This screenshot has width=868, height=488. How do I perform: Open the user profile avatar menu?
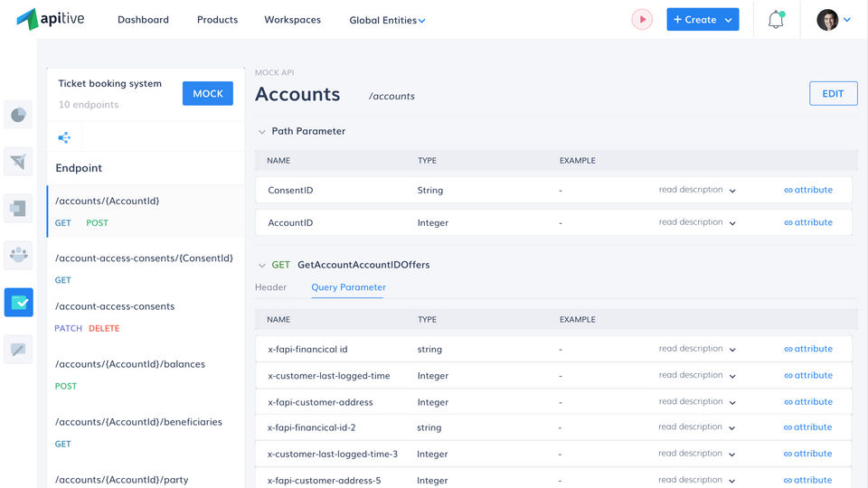tap(834, 20)
